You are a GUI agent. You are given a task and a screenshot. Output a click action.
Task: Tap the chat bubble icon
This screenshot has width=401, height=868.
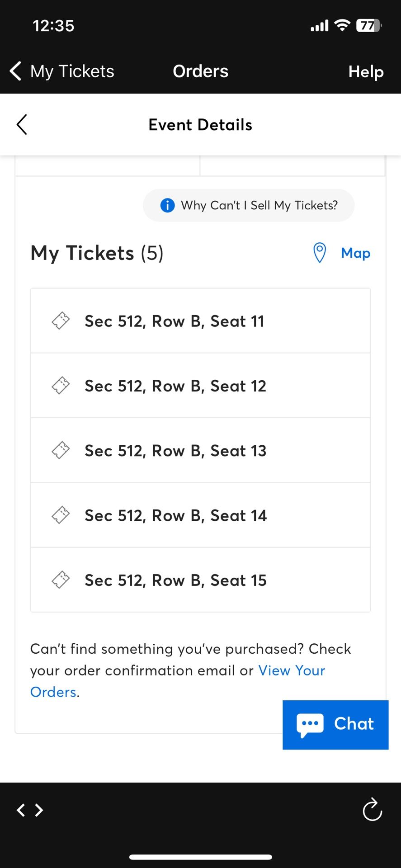coord(310,725)
